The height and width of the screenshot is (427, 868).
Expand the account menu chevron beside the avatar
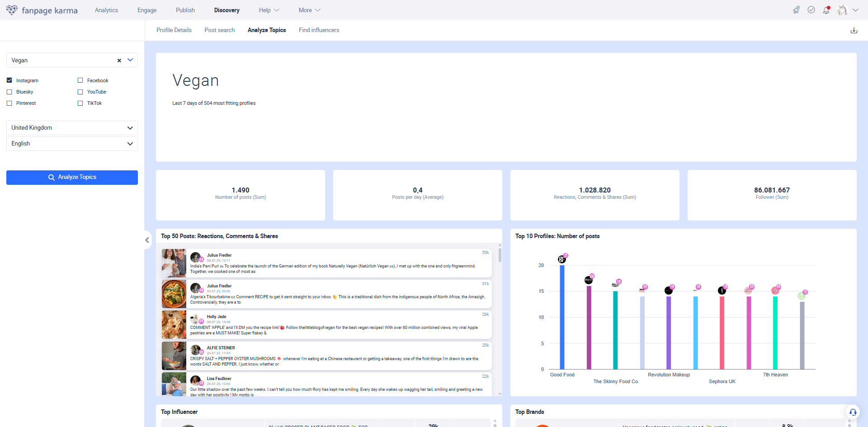tap(855, 10)
